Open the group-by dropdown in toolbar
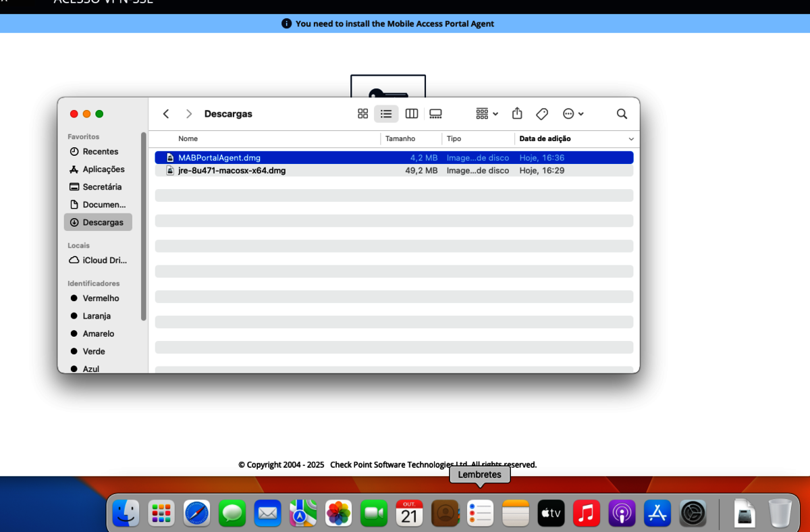The height and width of the screenshot is (532, 810). [487, 114]
